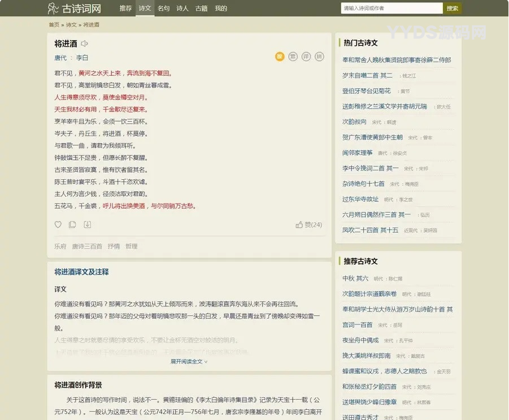Image resolution: width=509 pixels, height=420 pixels.
Task: Click 首页 in the breadcrumb
Action: coord(54,25)
